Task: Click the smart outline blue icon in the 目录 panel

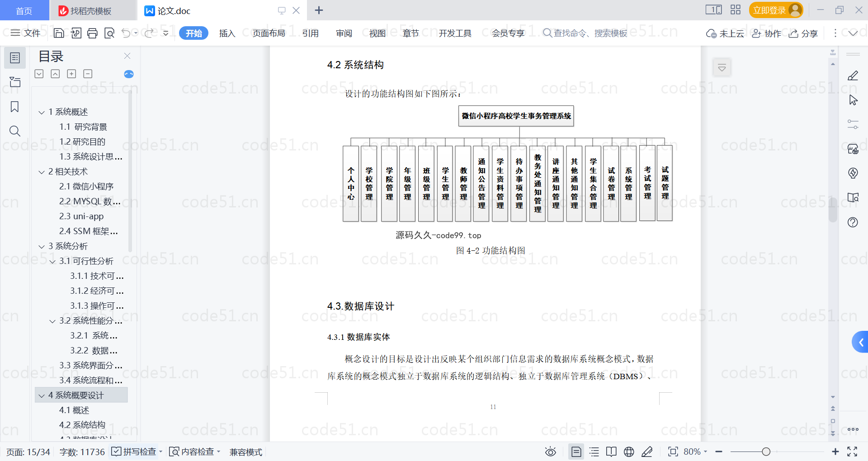Action: (129, 74)
